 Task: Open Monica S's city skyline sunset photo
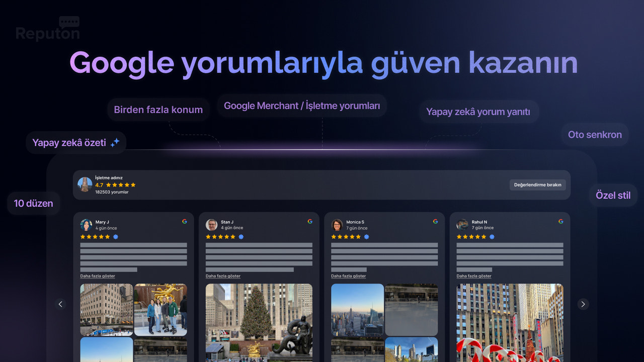tap(357, 310)
